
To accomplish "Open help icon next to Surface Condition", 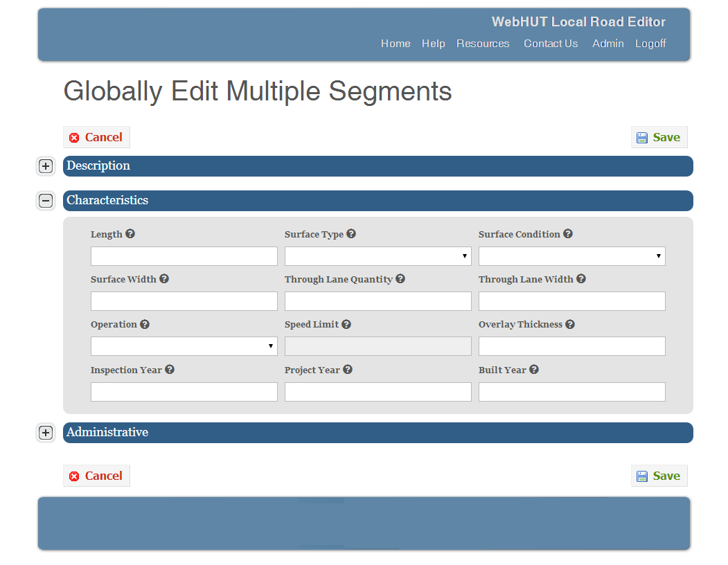I will (x=568, y=233).
